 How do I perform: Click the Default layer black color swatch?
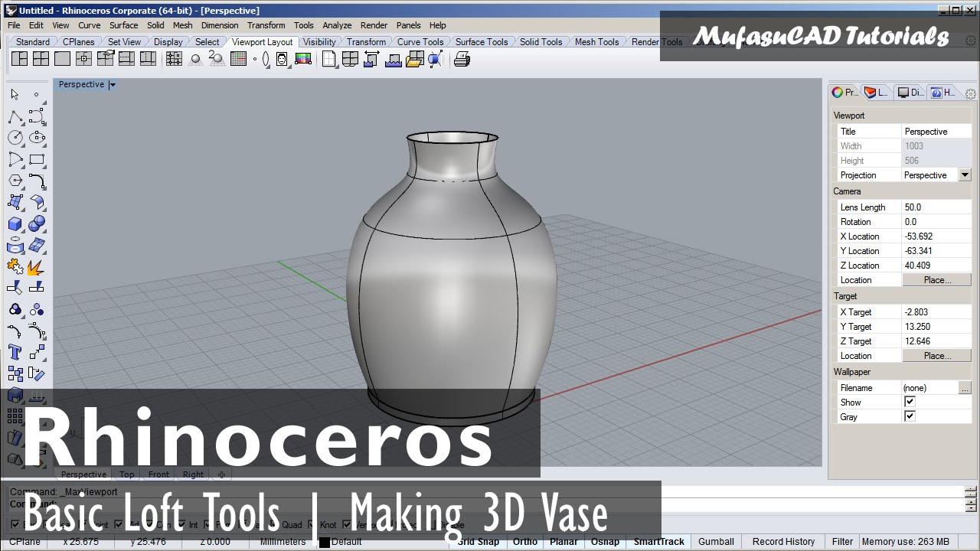[325, 542]
